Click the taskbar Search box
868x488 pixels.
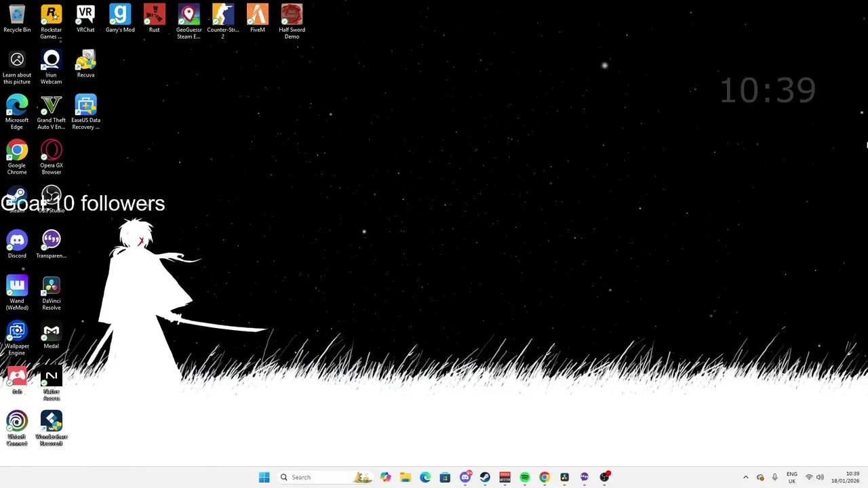(x=325, y=477)
